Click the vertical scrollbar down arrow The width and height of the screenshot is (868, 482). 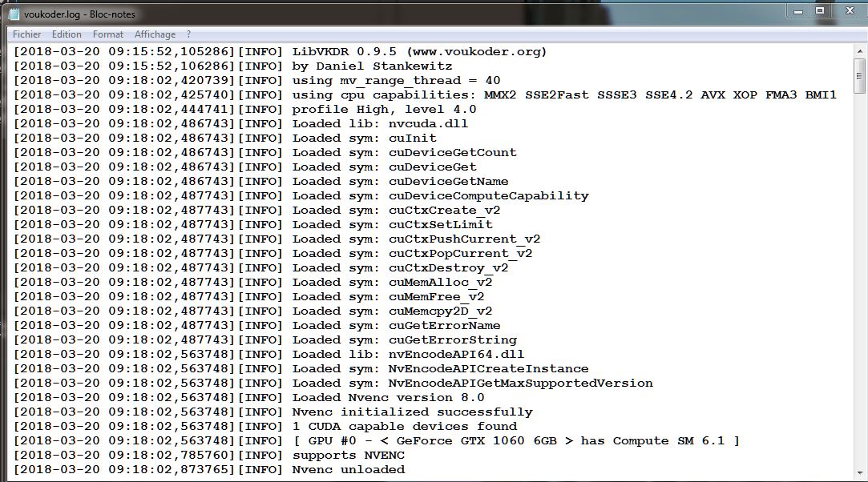point(860,473)
